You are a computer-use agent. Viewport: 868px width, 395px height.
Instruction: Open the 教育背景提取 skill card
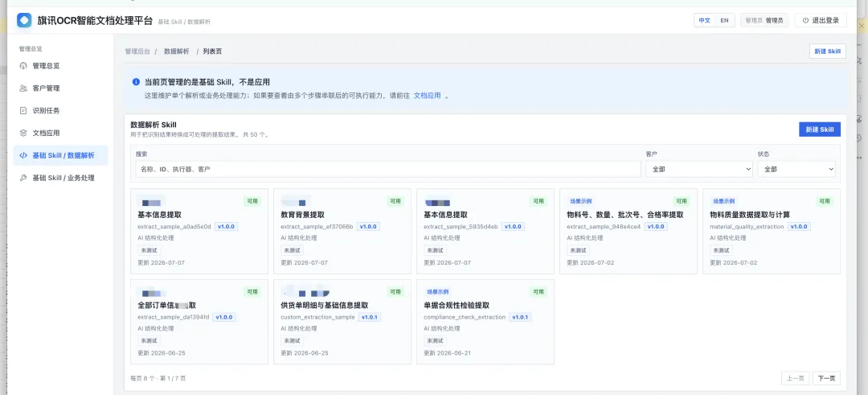(x=342, y=231)
